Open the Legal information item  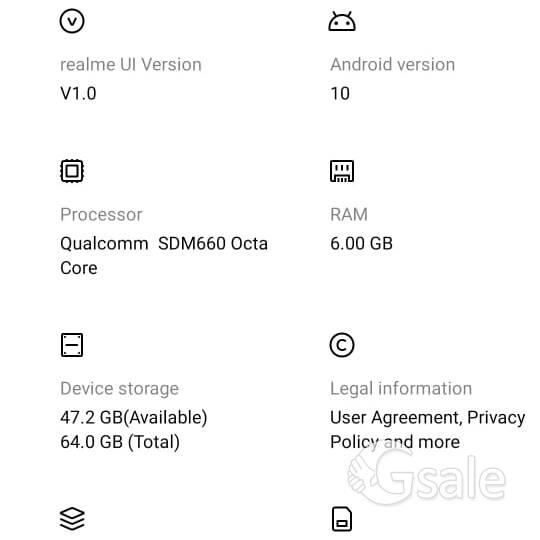427,392
